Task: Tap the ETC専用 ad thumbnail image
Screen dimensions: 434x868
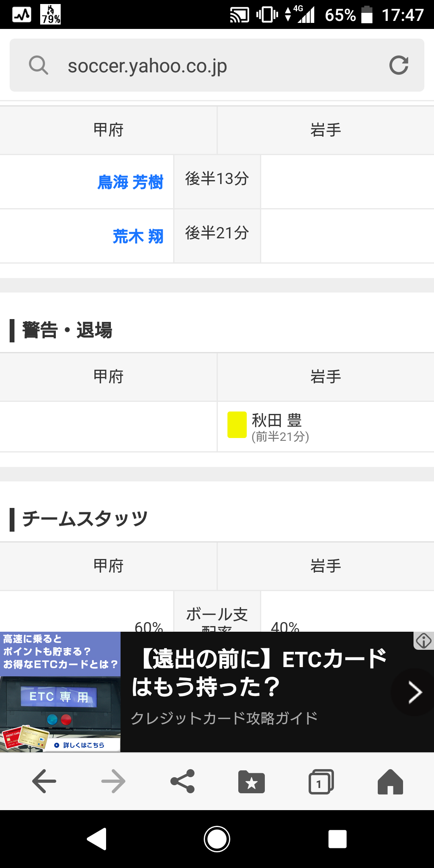Action: 60,692
